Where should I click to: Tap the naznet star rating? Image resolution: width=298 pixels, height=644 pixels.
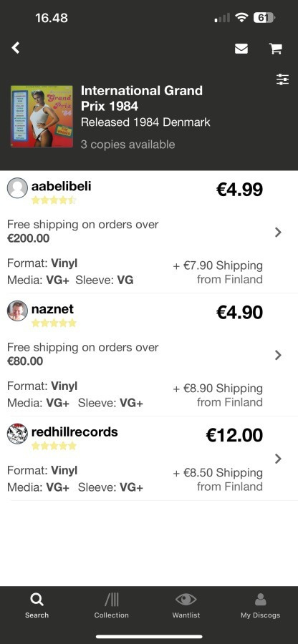click(x=54, y=323)
